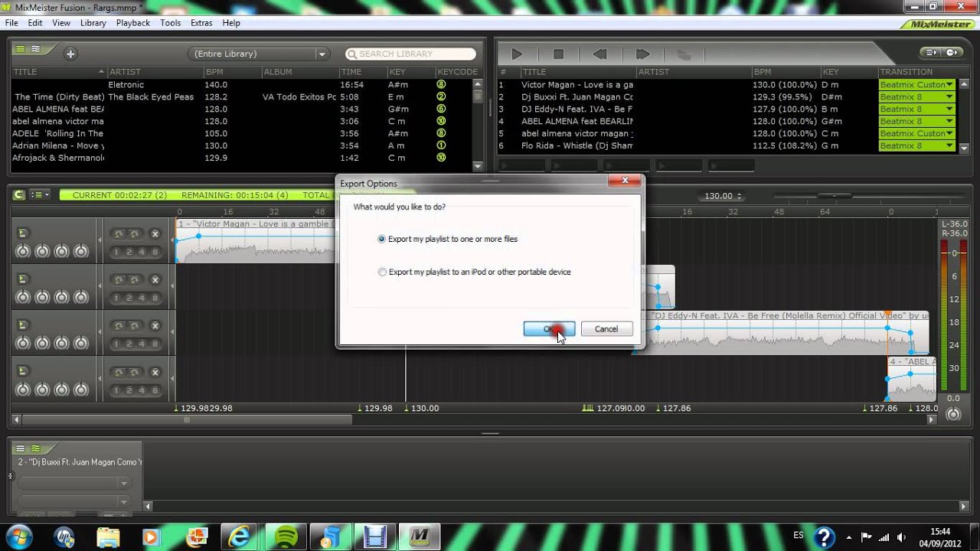Click the playlist view toggle icon
The image size is (980, 551).
pyautogui.click(x=931, y=52)
